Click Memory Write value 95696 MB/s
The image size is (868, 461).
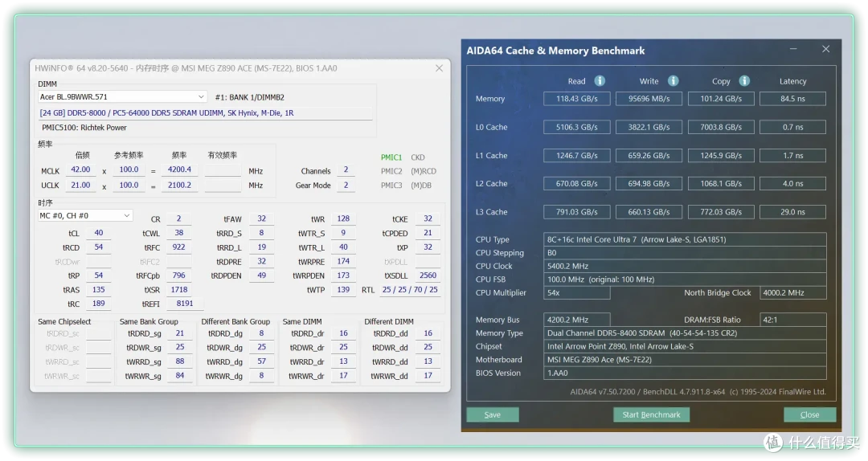[x=649, y=99]
